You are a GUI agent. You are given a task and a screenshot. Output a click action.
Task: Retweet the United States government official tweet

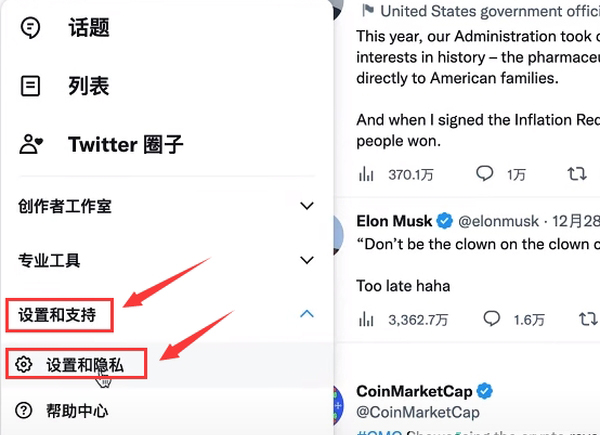(x=576, y=174)
